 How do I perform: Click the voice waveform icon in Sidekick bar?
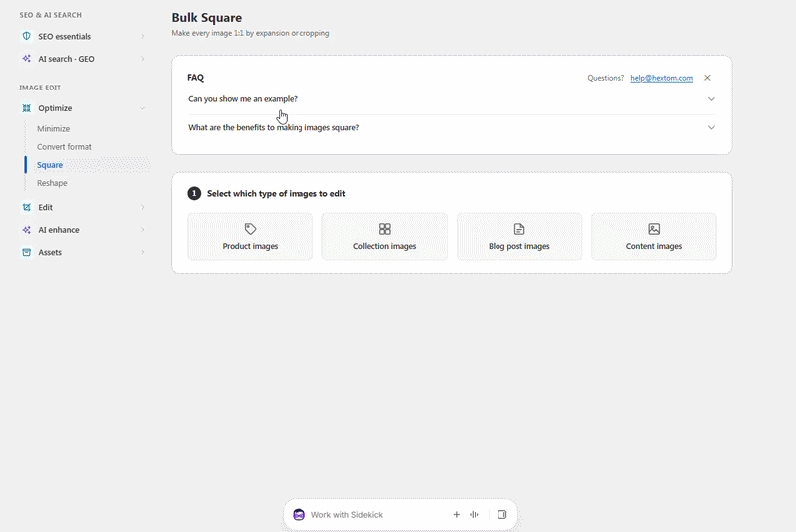(475, 515)
